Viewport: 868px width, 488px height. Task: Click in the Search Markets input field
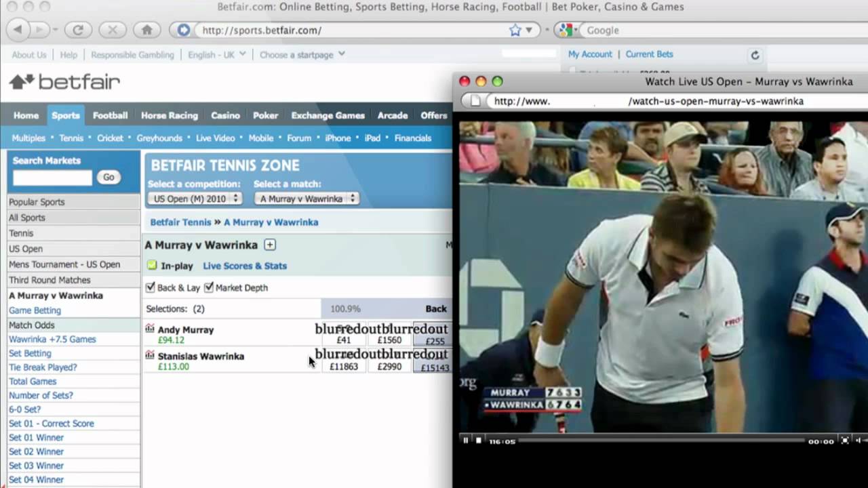[x=52, y=178]
